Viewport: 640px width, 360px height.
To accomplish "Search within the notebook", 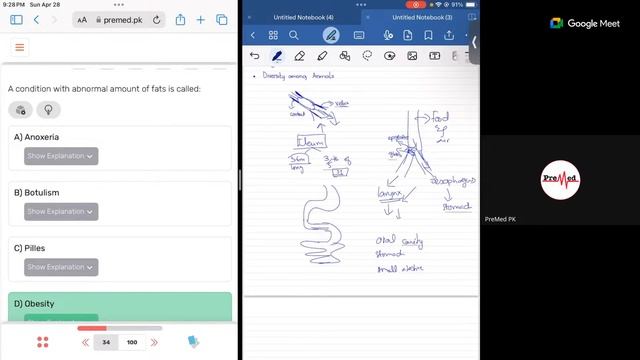I will tap(293, 36).
